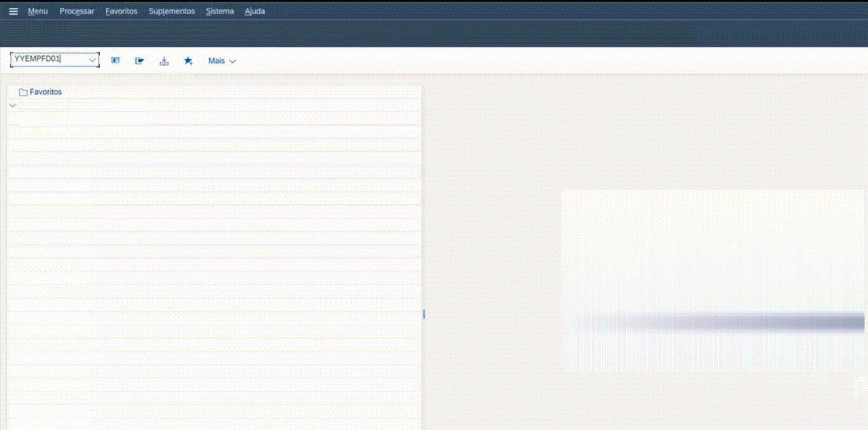Open the hamburger main menu icon
This screenshot has height=430, width=868.
[13, 11]
